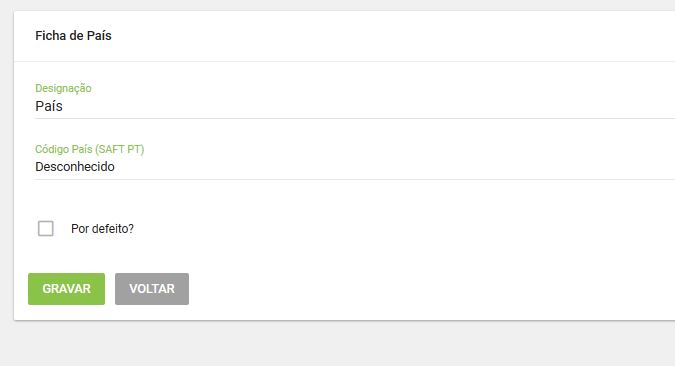The image size is (675, 366).
Task: Click white space right of VOLTAR button
Action: [430, 289]
